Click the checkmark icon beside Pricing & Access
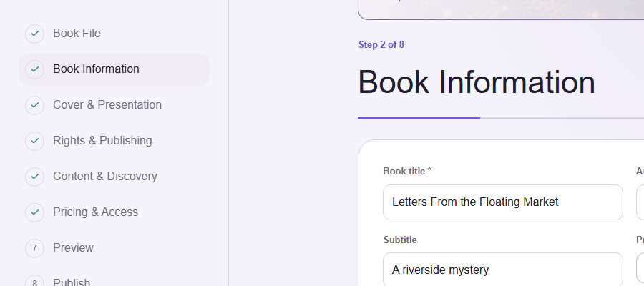Image resolution: width=644 pixels, height=286 pixels. click(x=34, y=212)
